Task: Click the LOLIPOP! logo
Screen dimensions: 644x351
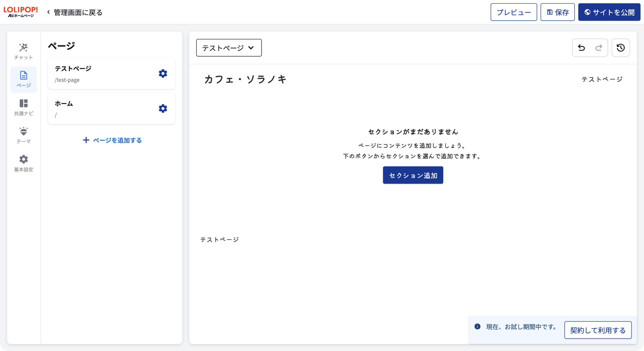Action: click(x=21, y=12)
